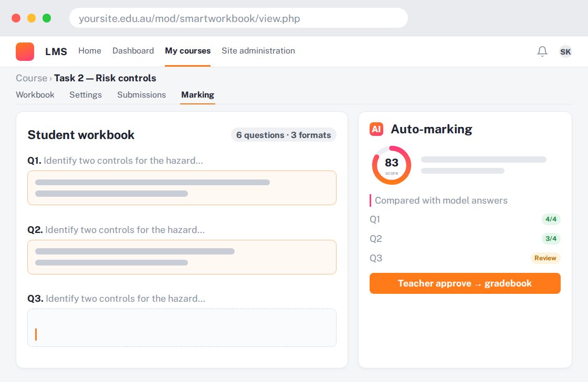Image resolution: width=588 pixels, height=382 pixels.
Task: Click the yellow minimize window dot
Action: click(31, 18)
